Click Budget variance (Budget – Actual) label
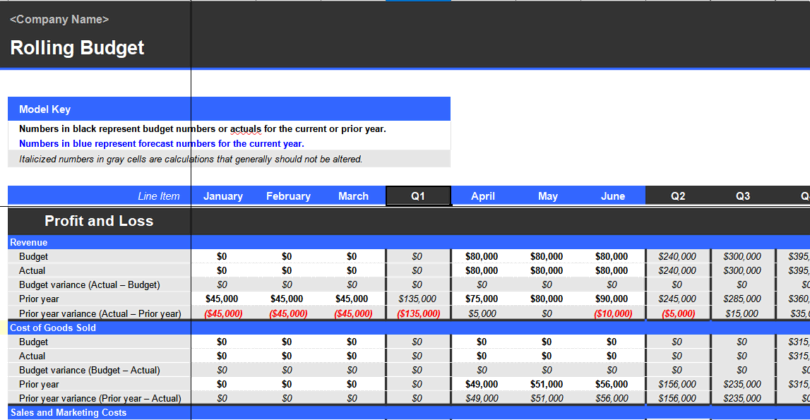 point(89,370)
